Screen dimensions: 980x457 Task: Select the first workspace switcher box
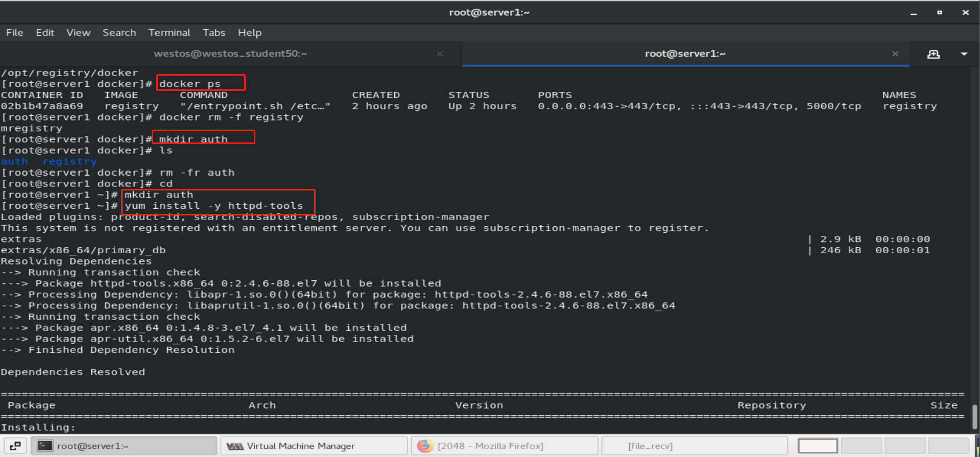[818, 446]
